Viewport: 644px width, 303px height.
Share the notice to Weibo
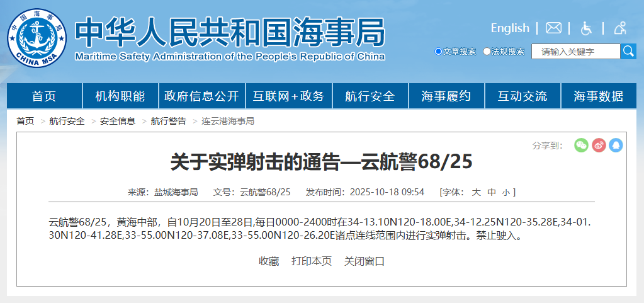tap(599, 146)
